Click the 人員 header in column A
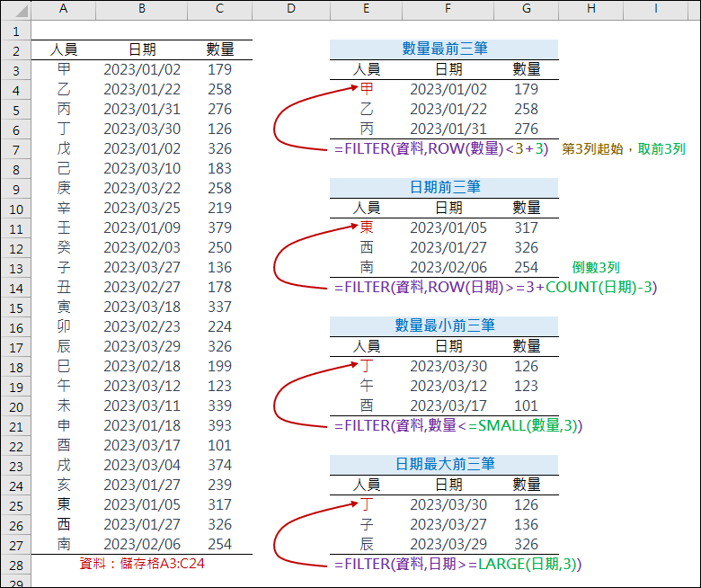 [64, 49]
